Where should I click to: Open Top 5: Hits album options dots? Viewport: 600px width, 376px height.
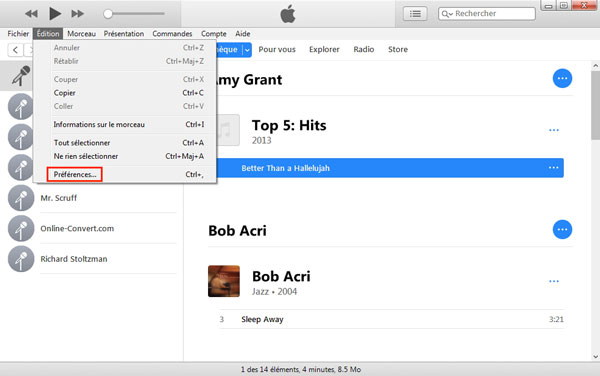pyautogui.click(x=554, y=130)
